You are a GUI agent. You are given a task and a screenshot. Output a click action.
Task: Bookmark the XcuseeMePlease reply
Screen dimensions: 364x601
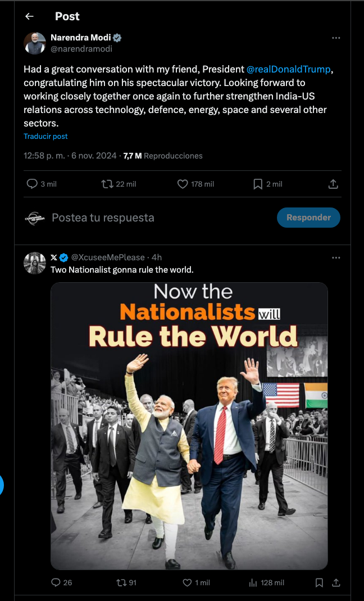coord(319,582)
